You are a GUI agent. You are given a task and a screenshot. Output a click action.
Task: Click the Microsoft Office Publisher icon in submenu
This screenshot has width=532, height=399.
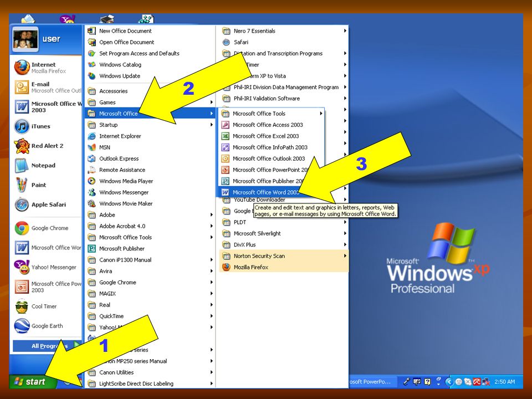(226, 181)
